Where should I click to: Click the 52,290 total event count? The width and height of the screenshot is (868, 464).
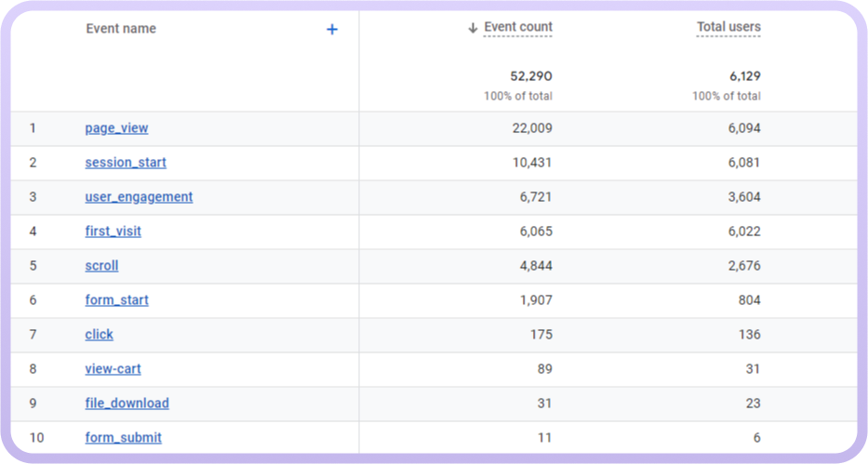[530, 76]
